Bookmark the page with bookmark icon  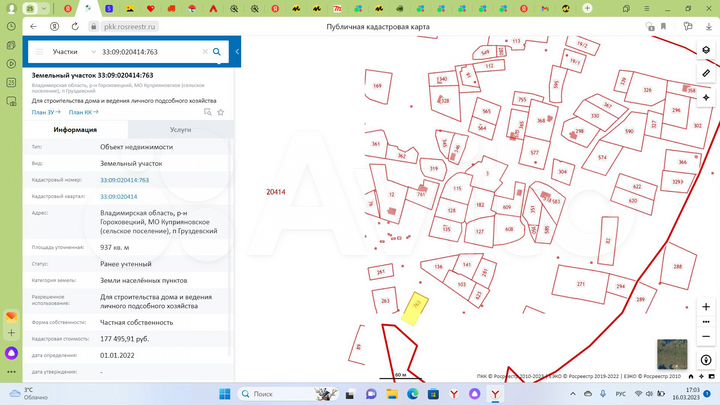664,27
